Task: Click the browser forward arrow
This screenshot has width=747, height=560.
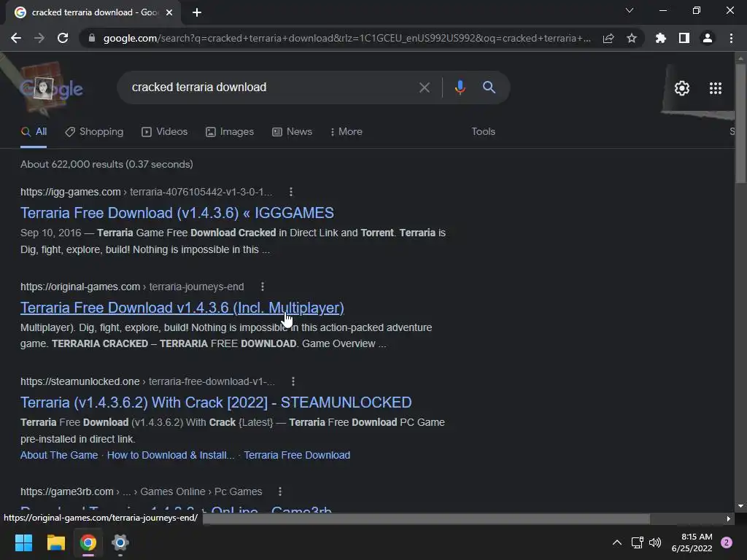Action: (39, 38)
